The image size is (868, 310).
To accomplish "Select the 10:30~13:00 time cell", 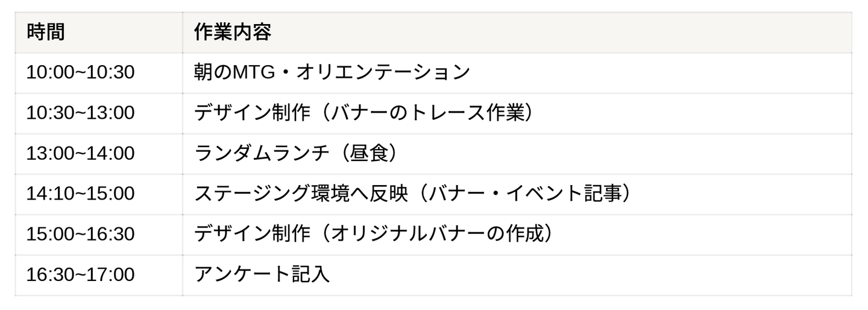I will pos(80,113).
